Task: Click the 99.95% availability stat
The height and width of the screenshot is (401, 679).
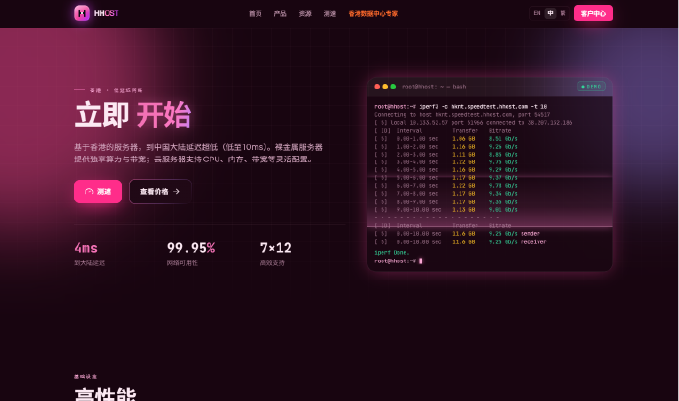Action: coord(191,248)
